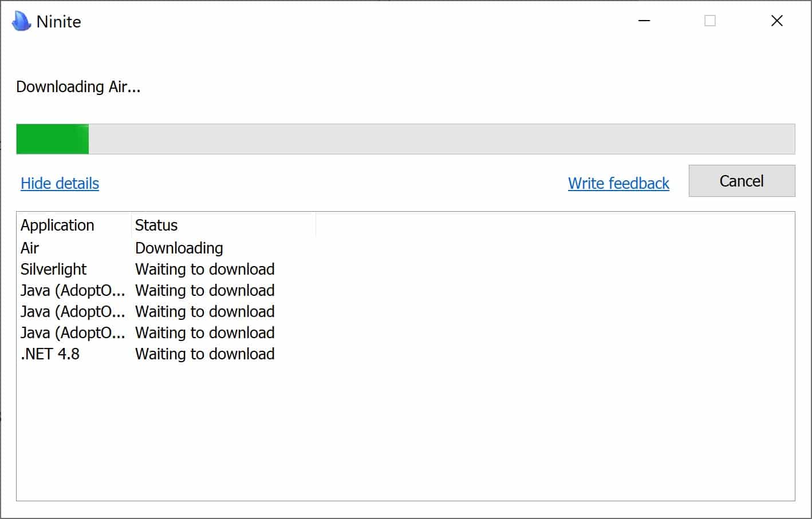812x519 pixels.
Task: Click the Downloading Air... status message
Action: click(78, 86)
